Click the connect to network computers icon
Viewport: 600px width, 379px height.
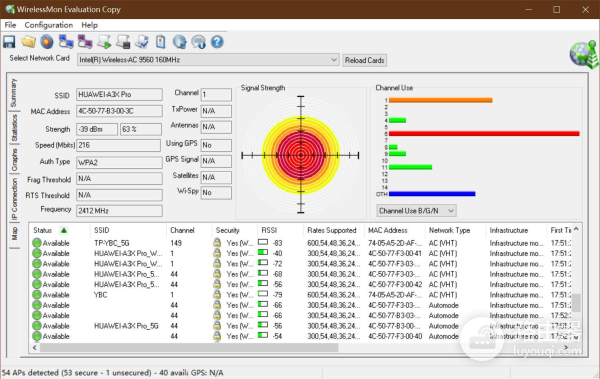[66, 42]
